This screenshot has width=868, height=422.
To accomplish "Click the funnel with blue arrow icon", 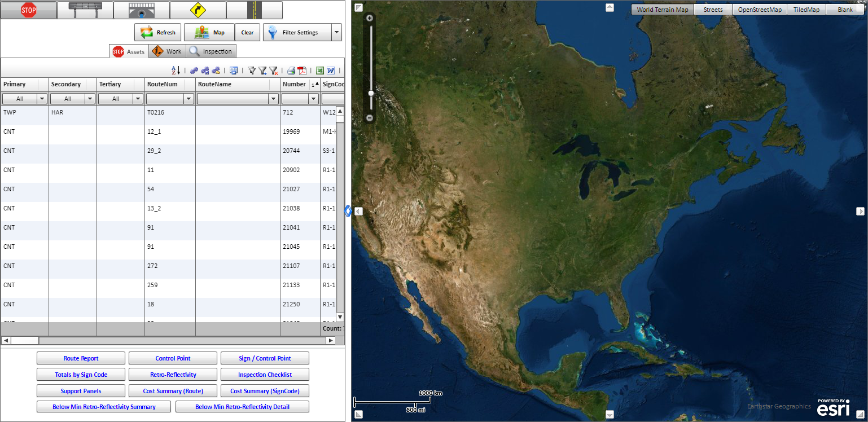I will click(262, 71).
